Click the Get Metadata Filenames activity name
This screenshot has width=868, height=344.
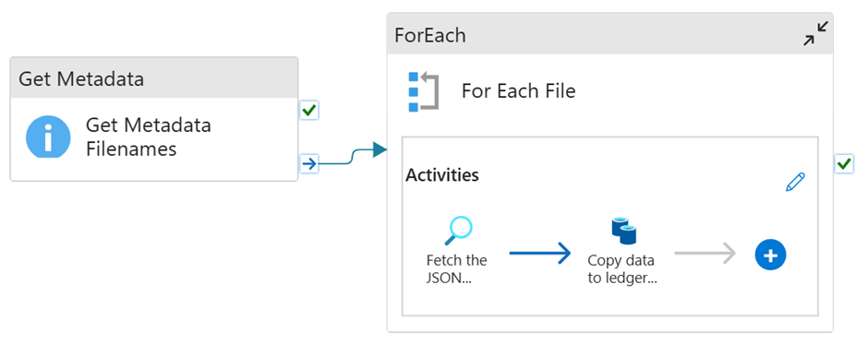point(149,136)
